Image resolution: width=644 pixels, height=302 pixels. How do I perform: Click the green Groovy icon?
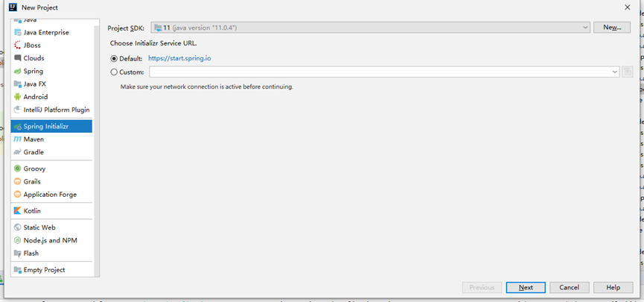[x=17, y=169]
